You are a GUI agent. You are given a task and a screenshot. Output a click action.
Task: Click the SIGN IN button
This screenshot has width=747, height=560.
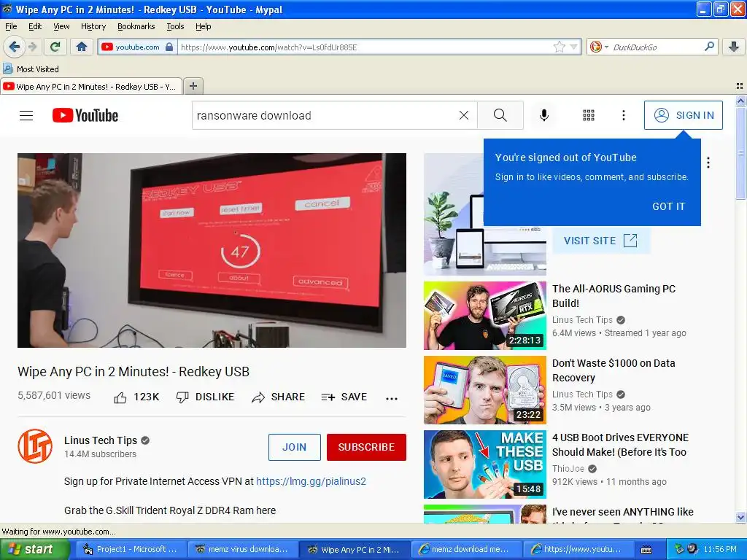point(683,115)
